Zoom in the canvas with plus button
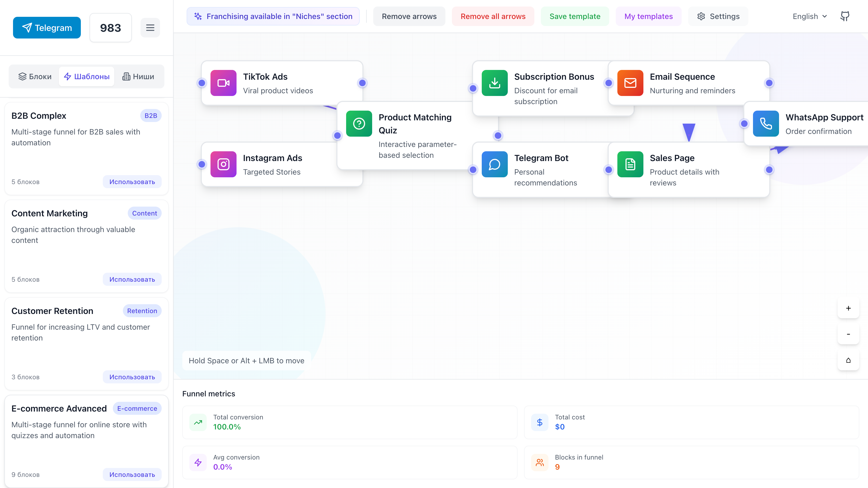868x488 pixels. coord(848,308)
